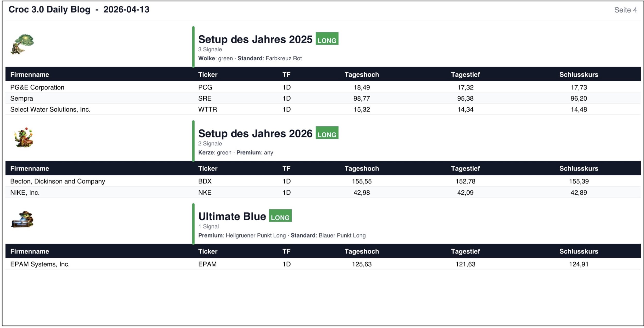Select the WTTR ticker symbol
Viewport: 644px width, 328px height.
pos(207,109)
